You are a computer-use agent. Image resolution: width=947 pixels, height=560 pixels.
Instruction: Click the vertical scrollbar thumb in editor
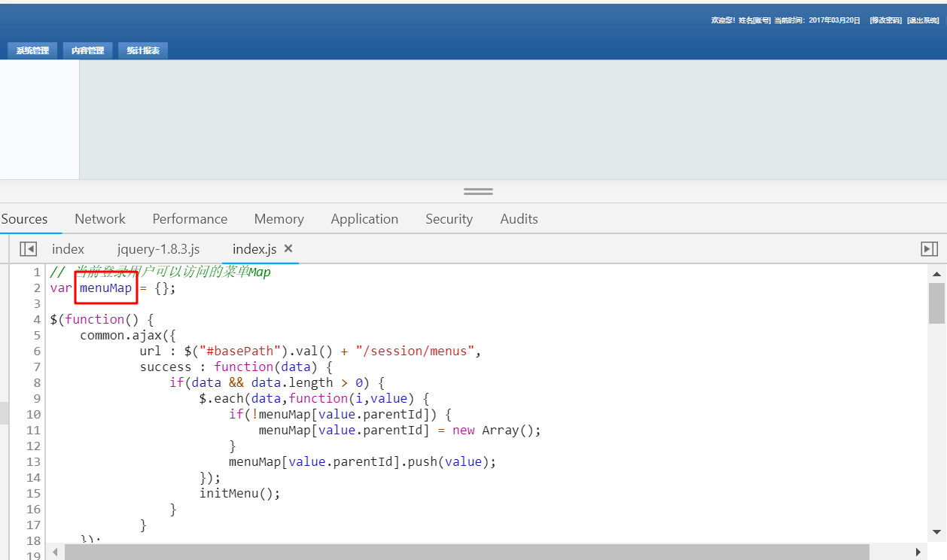click(936, 303)
